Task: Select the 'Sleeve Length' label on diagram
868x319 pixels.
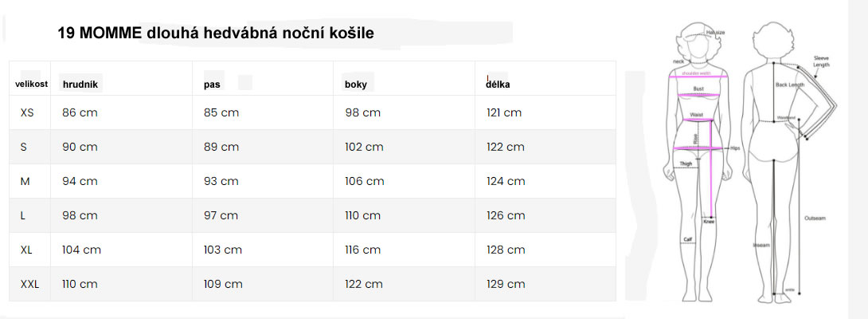Action: point(821,61)
